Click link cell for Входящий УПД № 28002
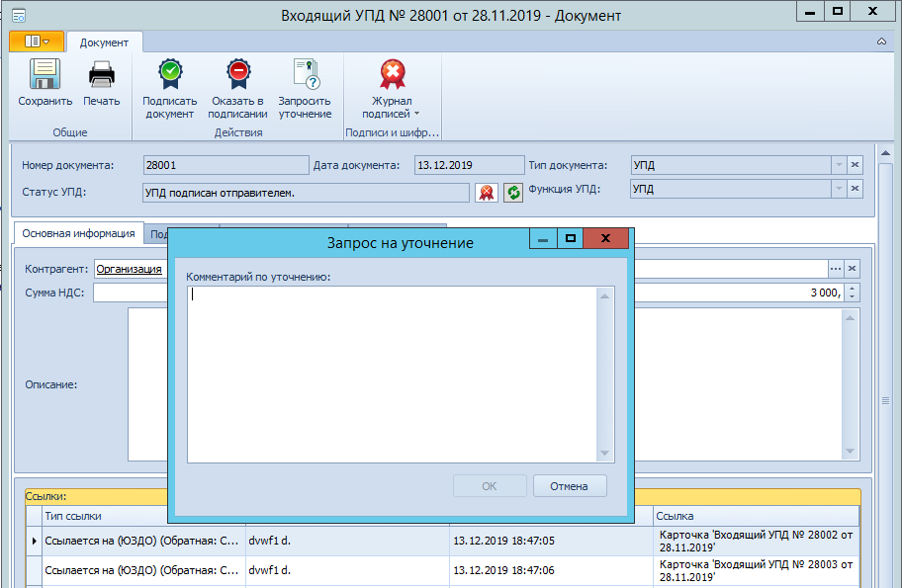Image resolution: width=902 pixels, height=588 pixels. click(x=756, y=541)
